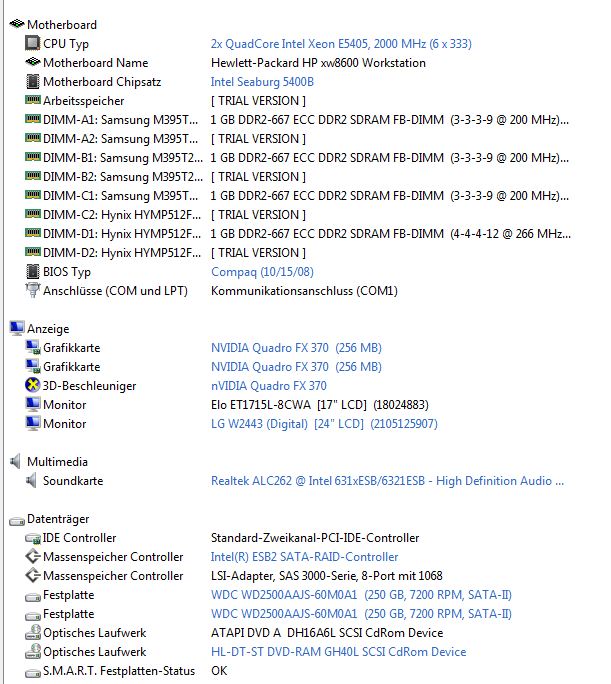Click the Motherboard Name row icon

point(33,62)
